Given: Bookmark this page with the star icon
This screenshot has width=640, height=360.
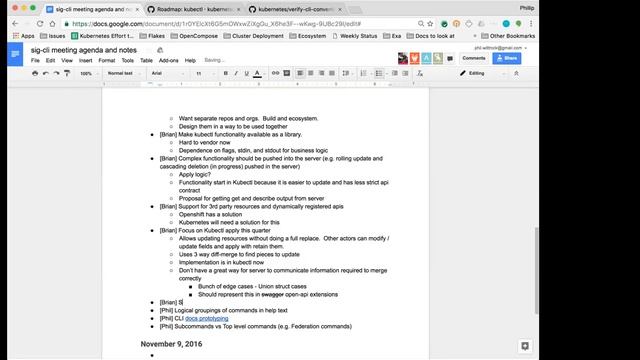Looking at the screenshot, I should (x=430, y=24).
